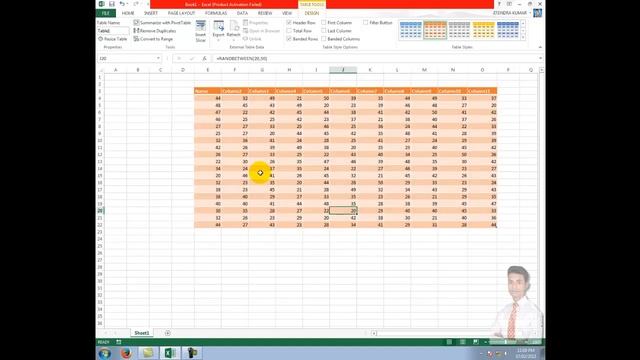Click Convert to Range
This screenshot has width=640, height=360.
(153, 39)
